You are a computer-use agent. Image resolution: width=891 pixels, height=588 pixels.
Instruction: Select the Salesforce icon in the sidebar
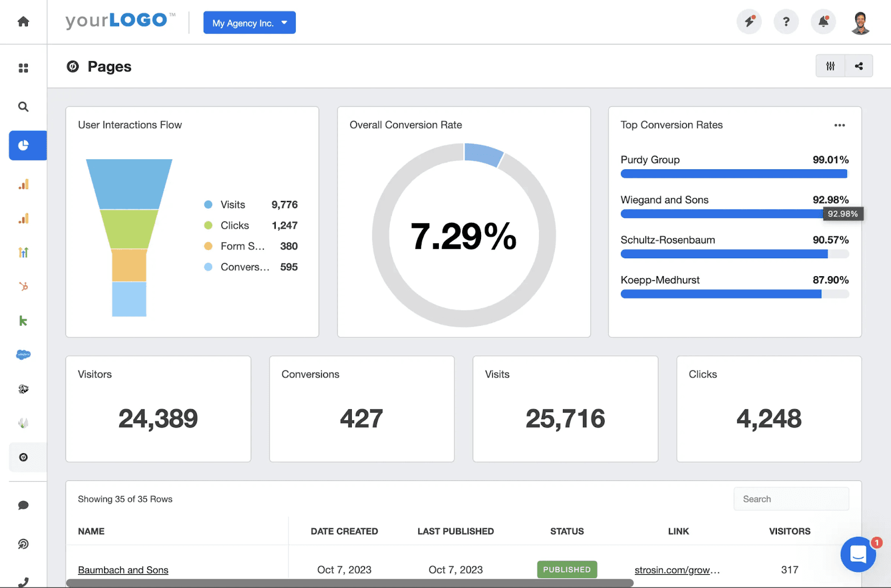[23, 355]
